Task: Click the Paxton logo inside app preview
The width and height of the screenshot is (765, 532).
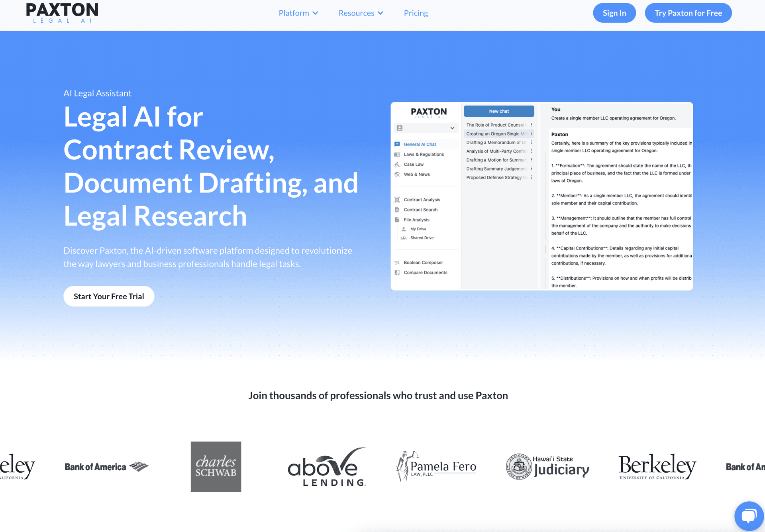Action: pos(429,112)
